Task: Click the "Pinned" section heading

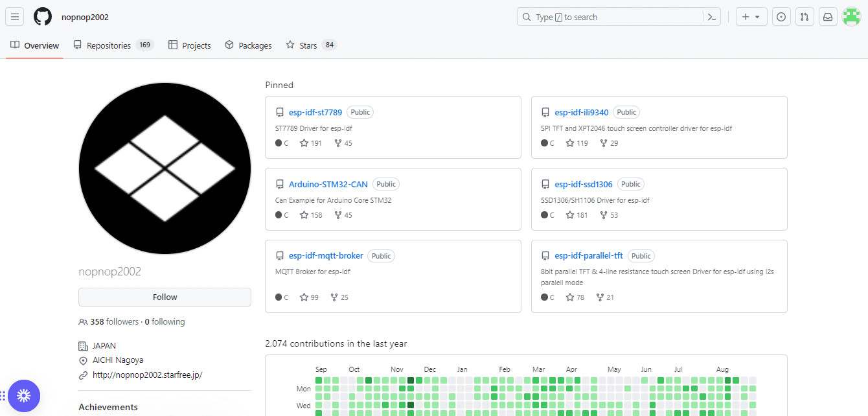Action: pyautogui.click(x=279, y=85)
